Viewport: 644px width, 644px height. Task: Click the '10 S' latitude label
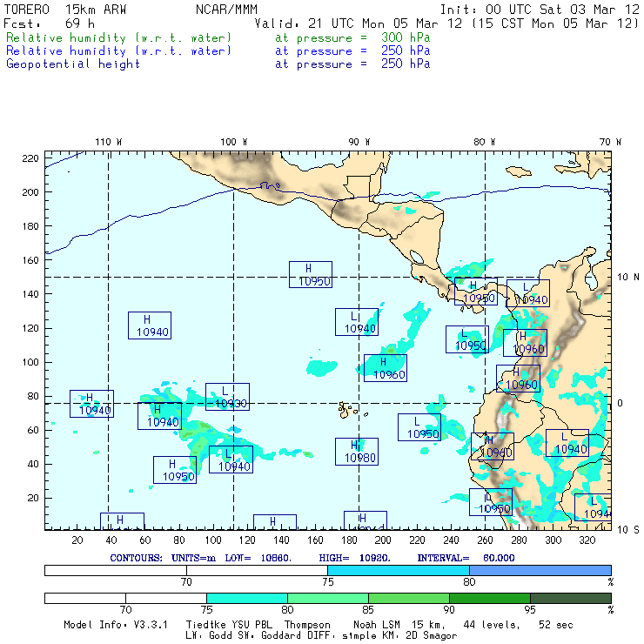(628, 530)
